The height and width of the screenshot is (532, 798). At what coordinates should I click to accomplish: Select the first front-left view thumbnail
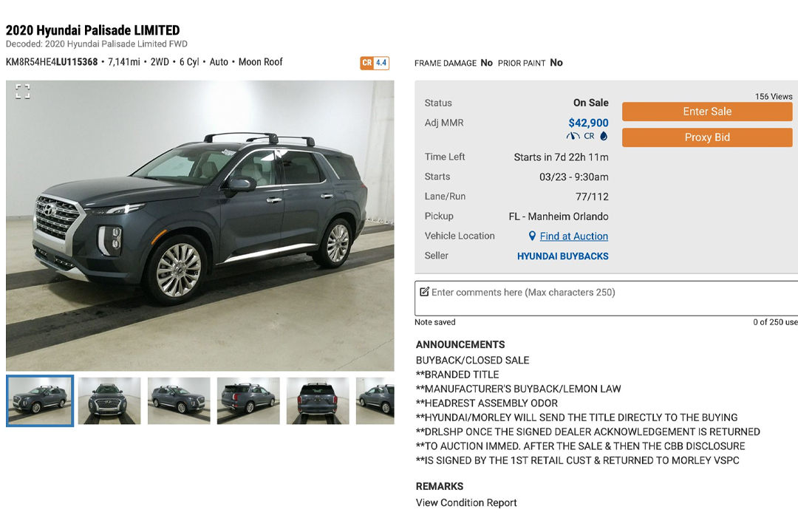[40, 400]
